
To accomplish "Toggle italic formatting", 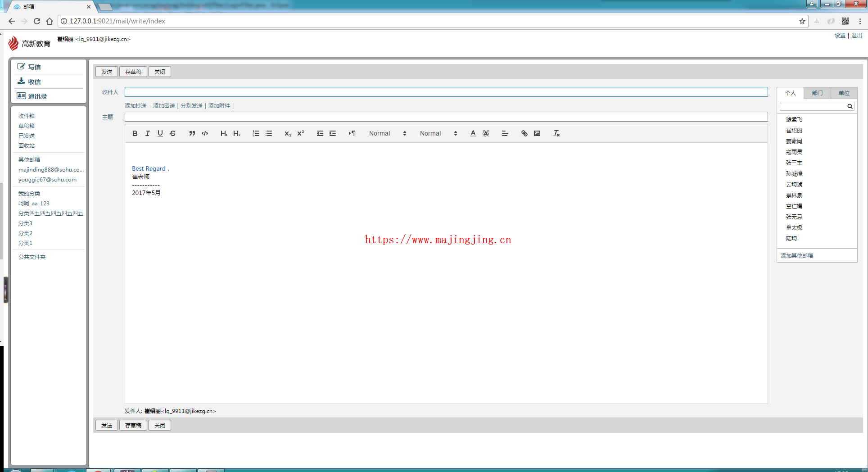I will 147,133.
